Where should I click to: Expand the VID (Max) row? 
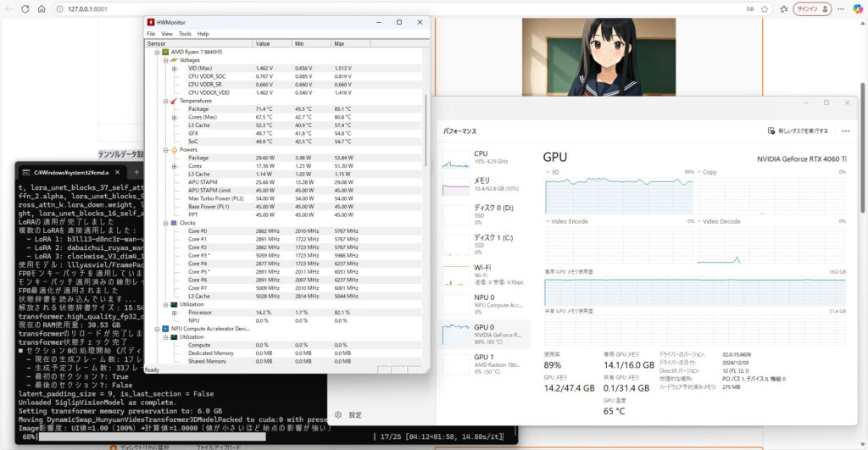pos(174,69)
